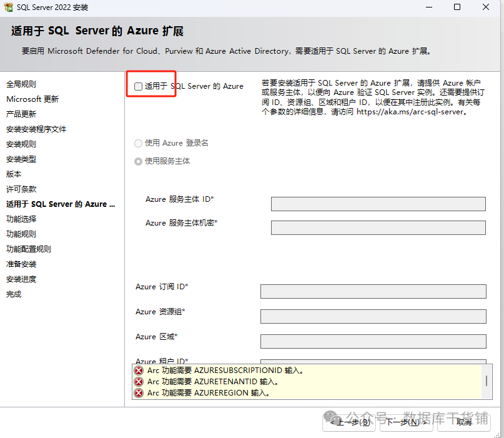Screen dimensions: 504x438
Task: Open the Microsoft 更新 step
Action: [32, 99]
